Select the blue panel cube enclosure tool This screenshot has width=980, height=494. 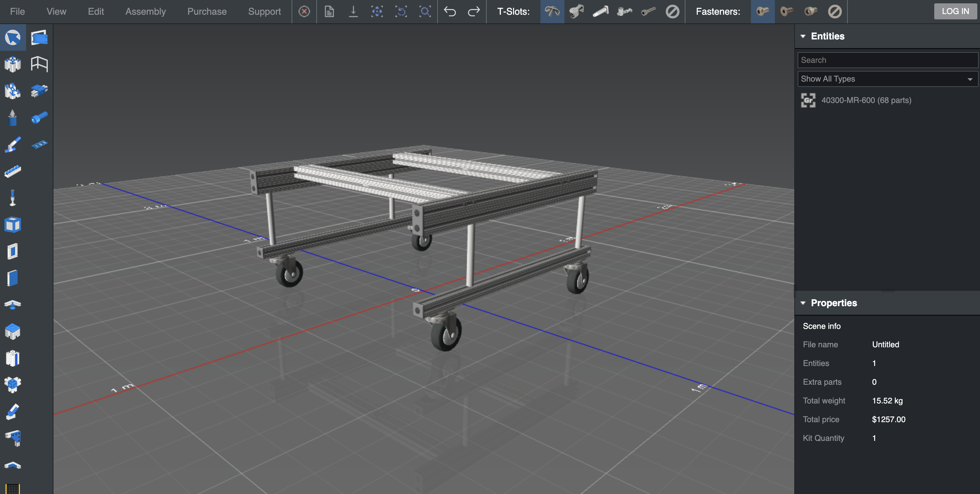(13, 225)
